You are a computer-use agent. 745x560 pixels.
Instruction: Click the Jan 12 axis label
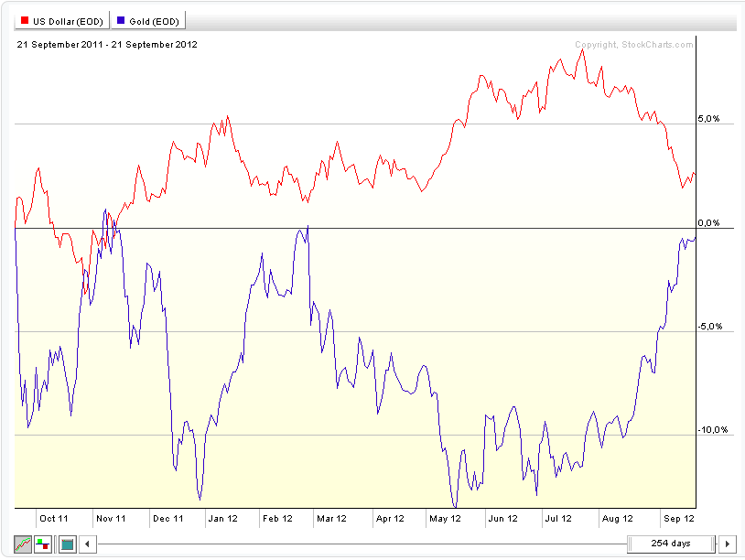coord(222,519)
